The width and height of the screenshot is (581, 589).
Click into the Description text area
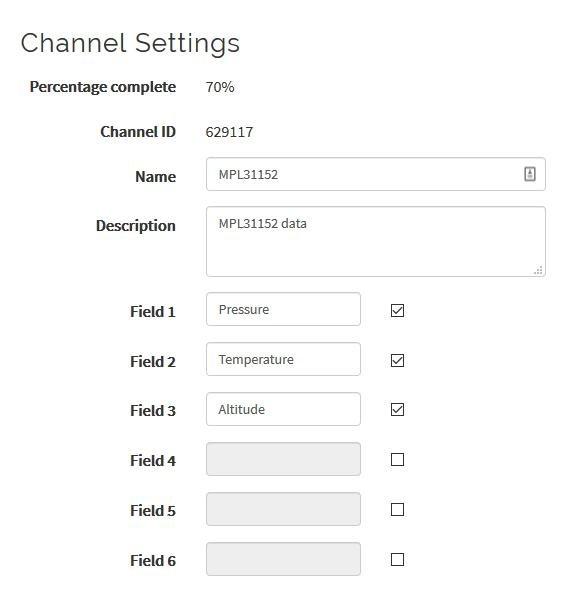pos(376,242)
